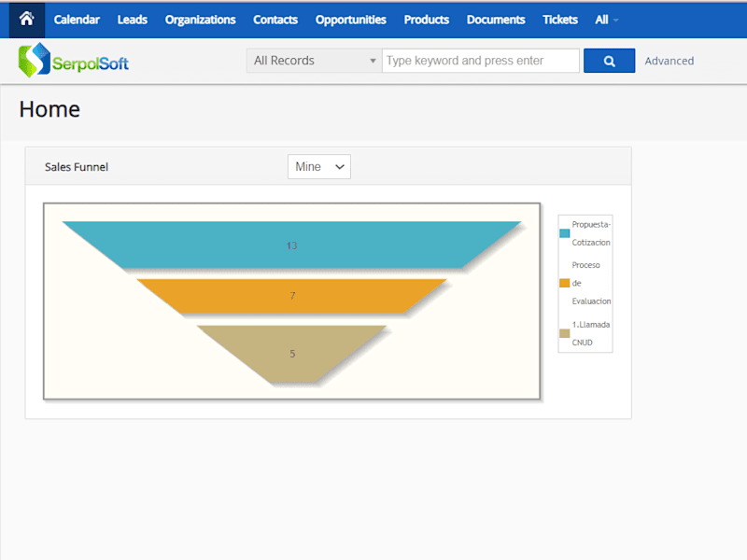The height and width of the screenshot is (560, 747).
Task: Click the blue Propuesta-Cotizacion legend swatch
Action: 565,233
